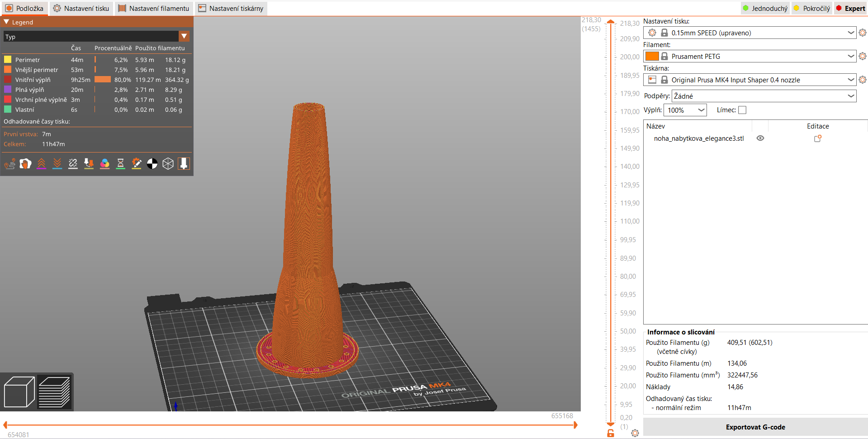Select Expert mode

tap(851, 8)
